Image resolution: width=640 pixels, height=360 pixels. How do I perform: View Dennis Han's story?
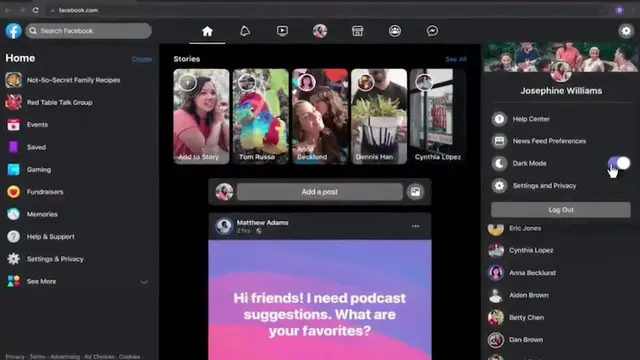[x=379, y=116]
